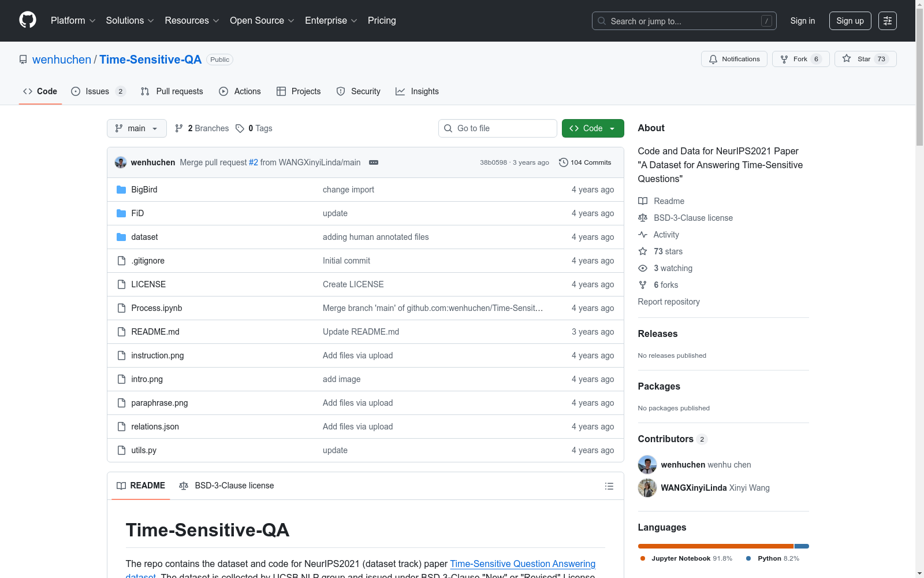Click the pulse icon beside Activity
The height and width of the screenshot is (578, 924).
tap(643, 235)
